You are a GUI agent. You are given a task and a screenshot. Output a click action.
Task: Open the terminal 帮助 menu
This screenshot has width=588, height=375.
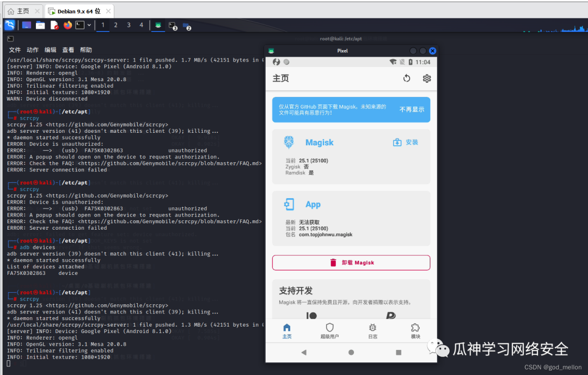click(x=86, y=50)
